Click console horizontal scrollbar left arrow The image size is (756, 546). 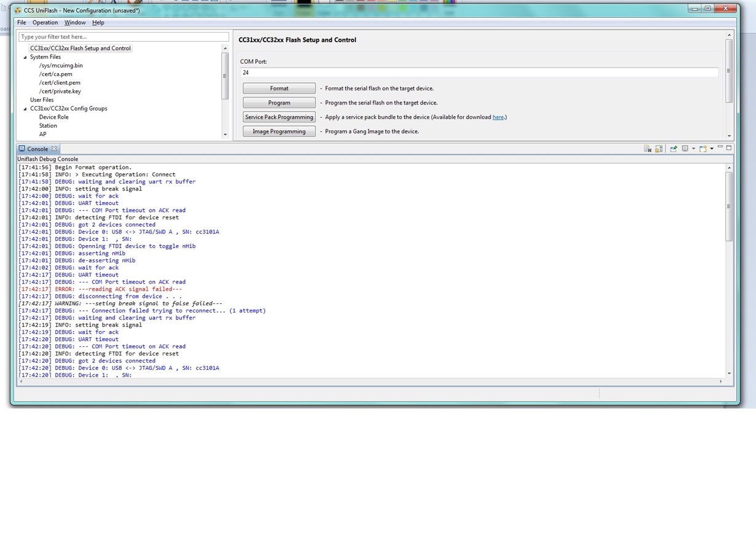click(22, 381)
